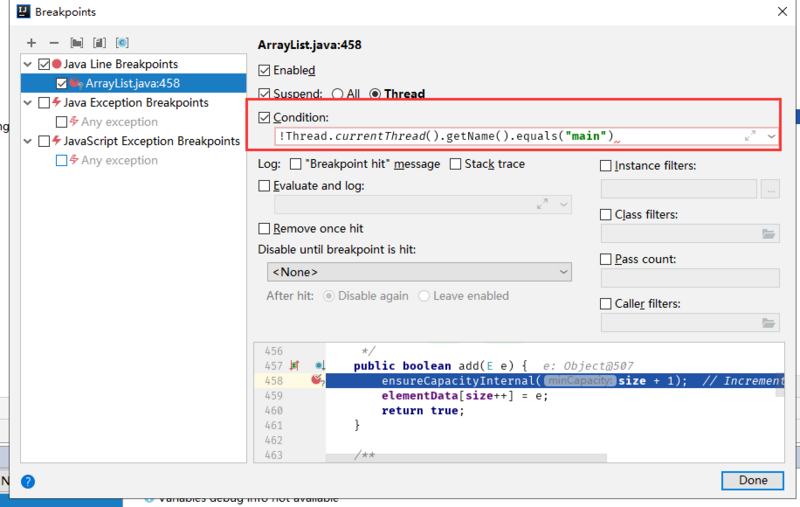Toggle Any exception checkbox under JavaScript Exception

[61, 160]
